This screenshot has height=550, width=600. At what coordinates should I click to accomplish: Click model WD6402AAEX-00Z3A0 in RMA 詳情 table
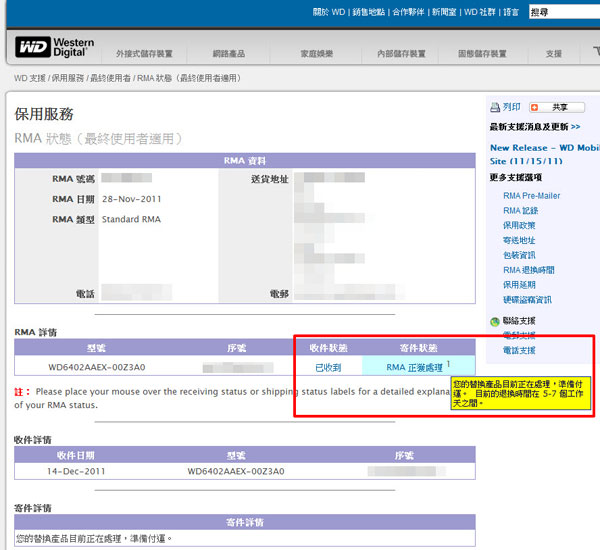coord(97,367)
